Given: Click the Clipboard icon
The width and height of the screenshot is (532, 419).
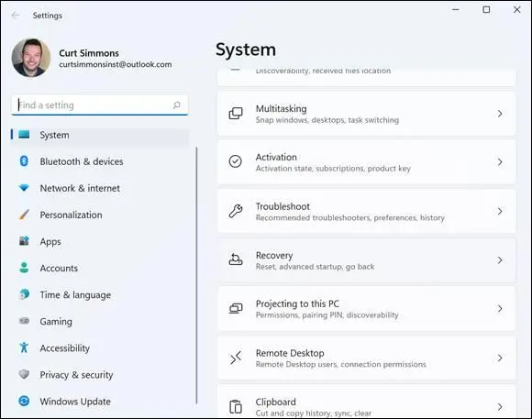Looking at the screenshot, I should tap(236, 406).
